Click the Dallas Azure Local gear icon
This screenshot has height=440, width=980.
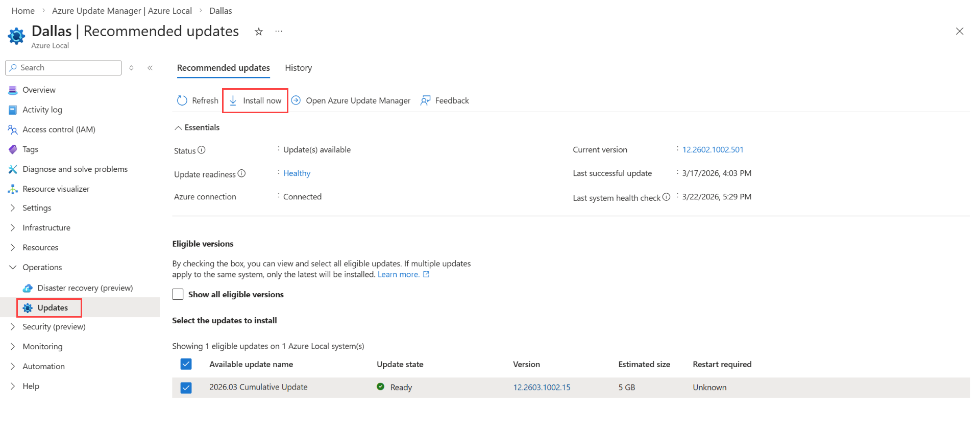tap(16, 36)
